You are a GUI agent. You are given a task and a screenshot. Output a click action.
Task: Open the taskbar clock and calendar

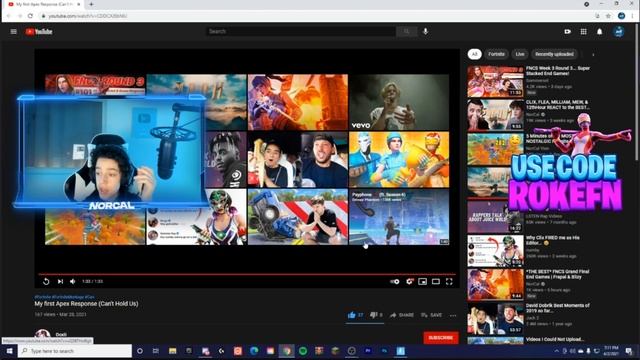click(x=611, y=351)
